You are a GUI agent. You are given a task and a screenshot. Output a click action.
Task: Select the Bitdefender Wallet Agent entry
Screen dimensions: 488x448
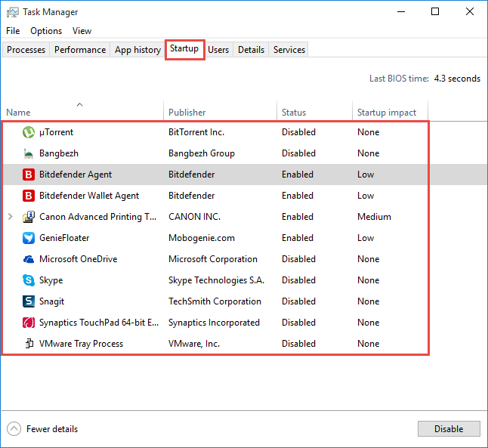point(89,196)
